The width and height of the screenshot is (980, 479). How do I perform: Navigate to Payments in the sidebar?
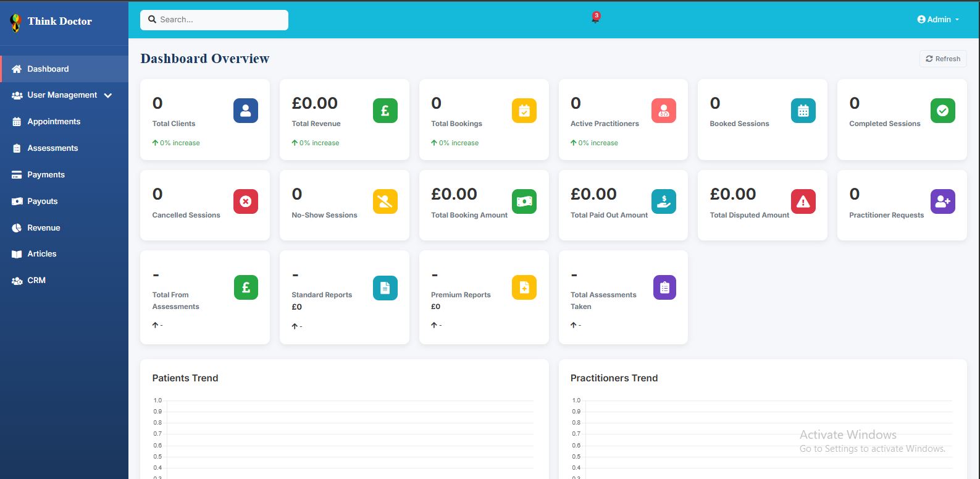(x=64, y=175)
